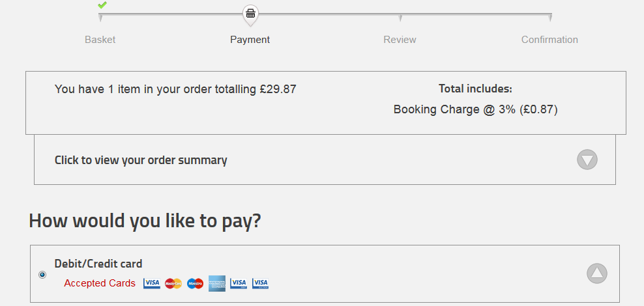Click the Visa Debit logo
The image size is (644, 306).
pos(239,283)
